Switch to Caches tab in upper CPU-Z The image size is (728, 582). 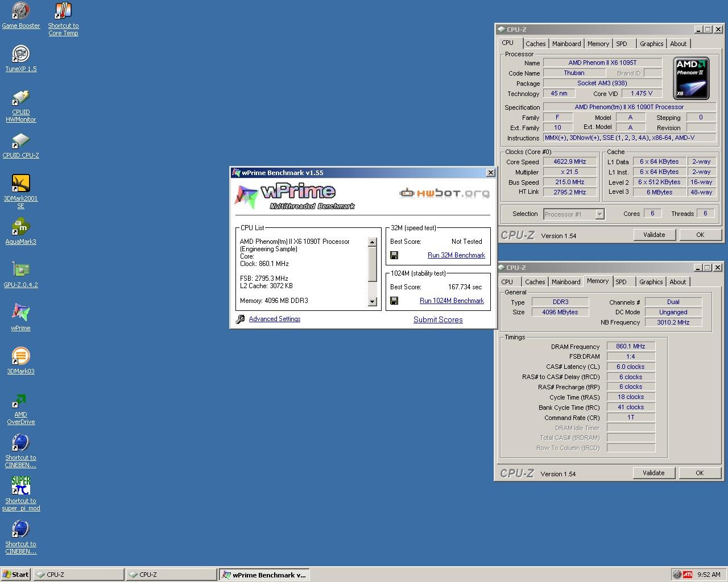click(x=535, y=44)
